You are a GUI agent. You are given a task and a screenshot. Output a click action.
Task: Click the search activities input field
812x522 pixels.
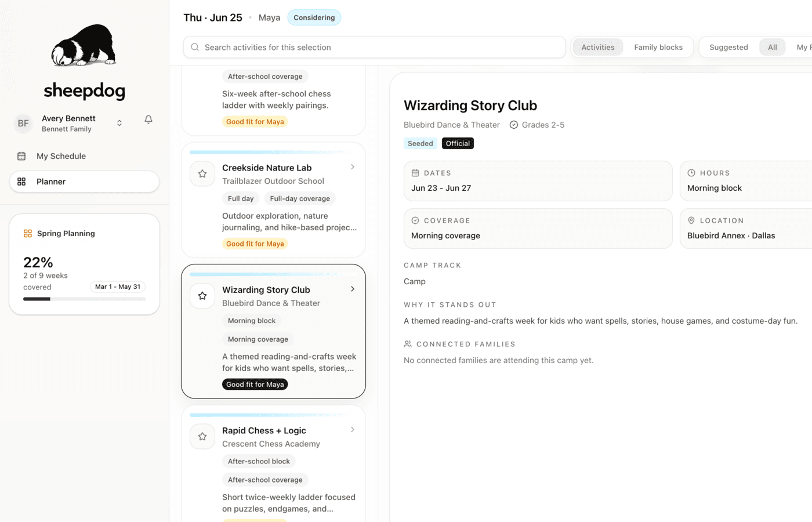click(374, 47)
